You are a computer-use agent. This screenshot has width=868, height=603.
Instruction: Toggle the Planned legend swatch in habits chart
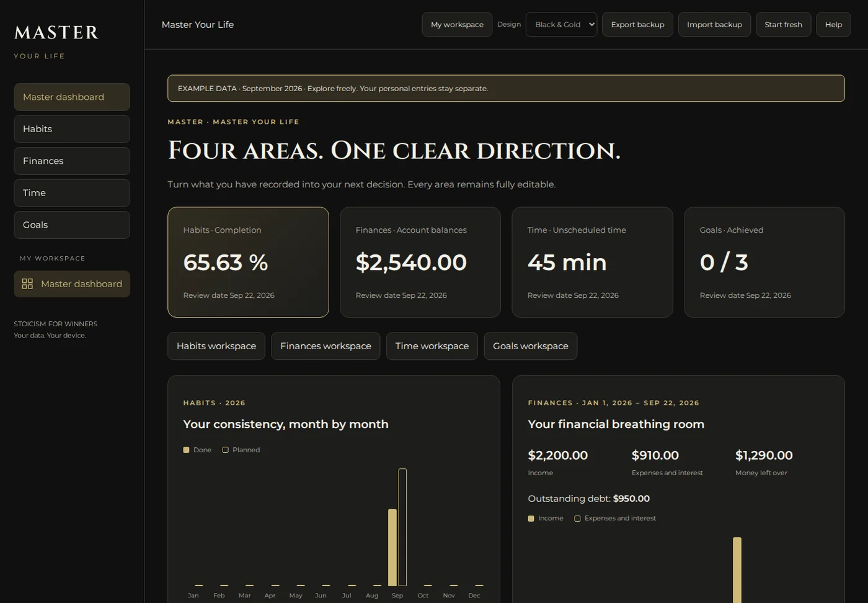tap(226, 450)
